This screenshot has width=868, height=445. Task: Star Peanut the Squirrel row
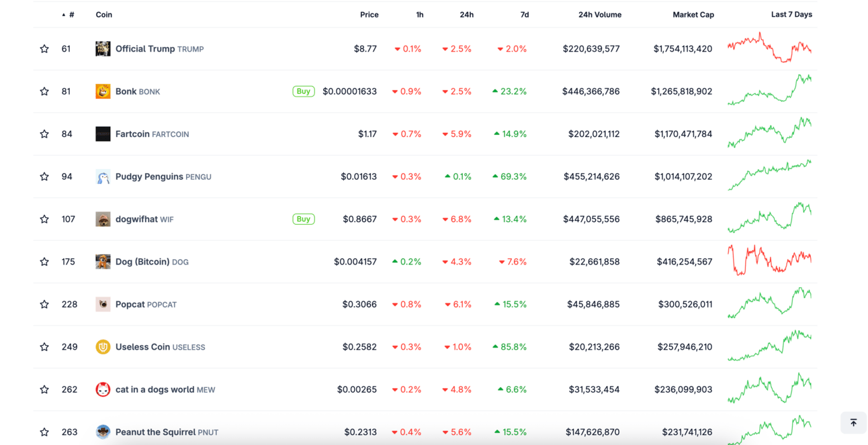(x=44, y=432)
